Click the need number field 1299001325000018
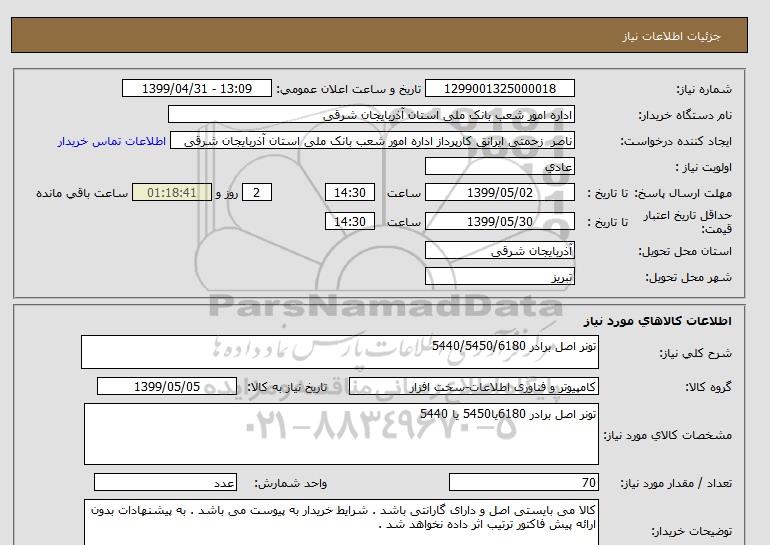The width and height of the screenshot is (770, 545). (499, 89)
